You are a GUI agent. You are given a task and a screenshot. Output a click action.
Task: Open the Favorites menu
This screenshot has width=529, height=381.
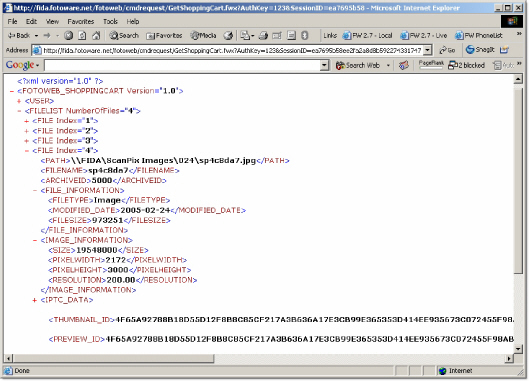pos(81,22)
